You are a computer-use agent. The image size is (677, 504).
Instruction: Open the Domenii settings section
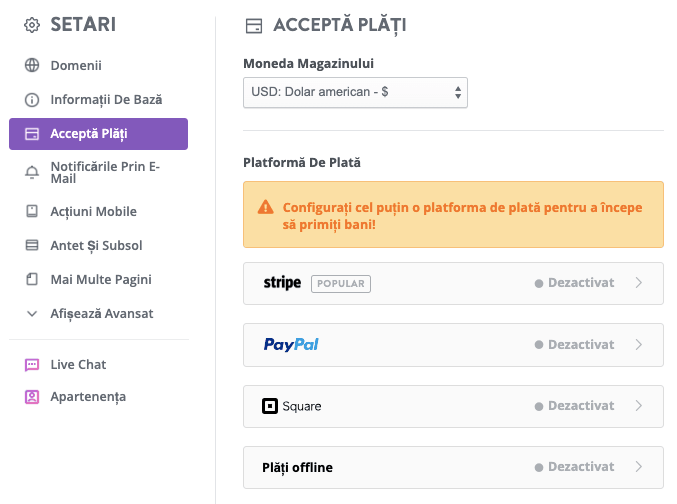(x=76, y=65)
